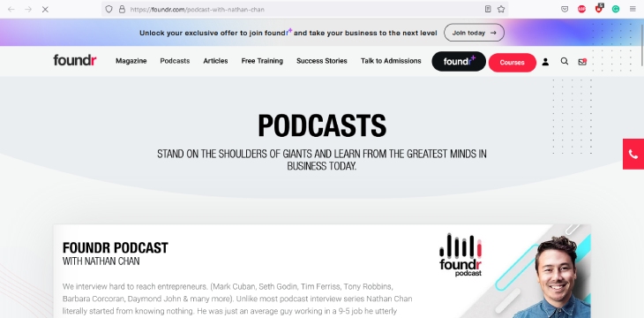Open the Articles menu item
This screenshot has height=318, width=644.
click(x=215, y=61)
